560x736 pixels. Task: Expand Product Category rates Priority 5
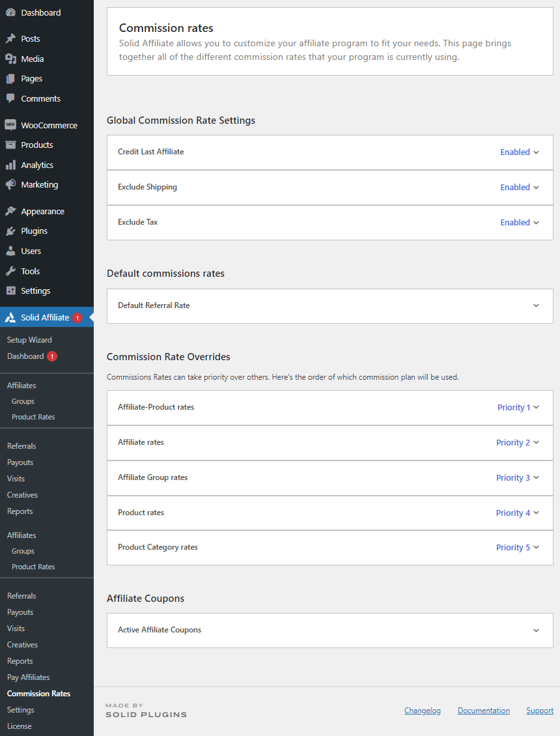[x=536, y=548]
